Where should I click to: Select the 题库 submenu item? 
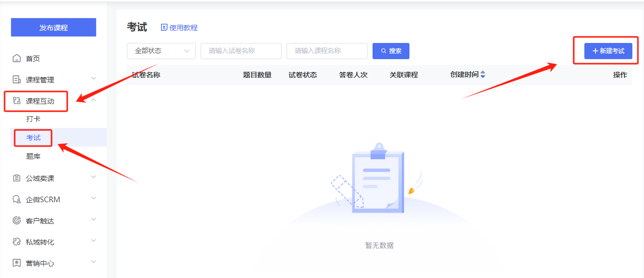coord(33,157)
